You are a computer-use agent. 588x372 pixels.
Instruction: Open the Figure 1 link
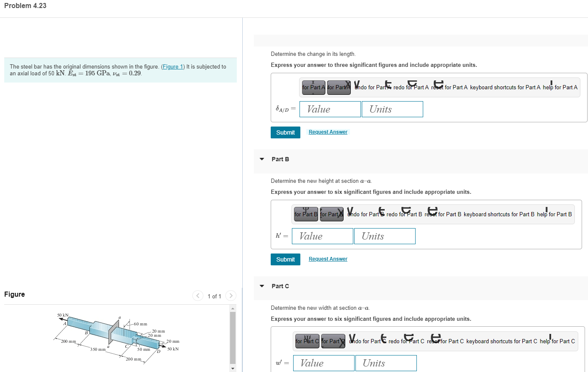(173, 67)
